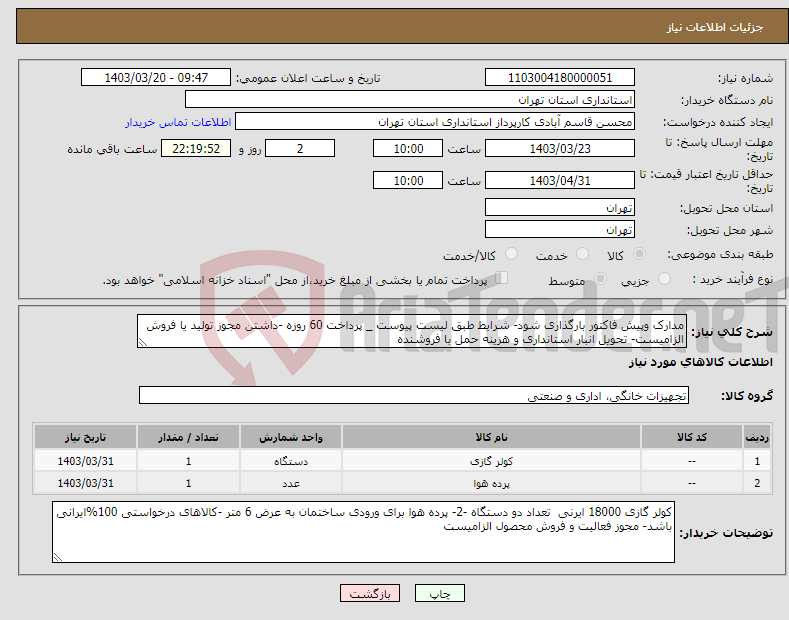The image size is (789, 620).
Task: Click the announcement date field 1403/03/20 - 09:47
Action: [156, 78]
